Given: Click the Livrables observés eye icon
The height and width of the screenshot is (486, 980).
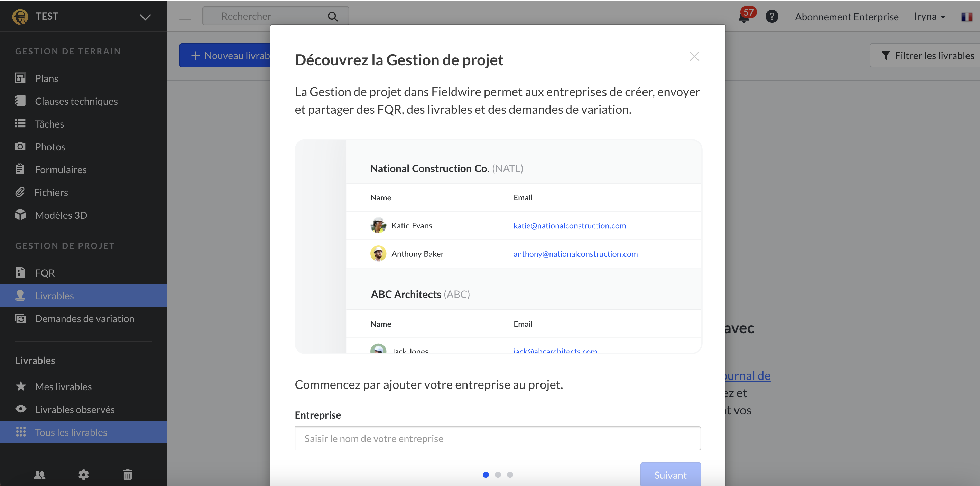Looking at the screenshot, I should (21, 409).
